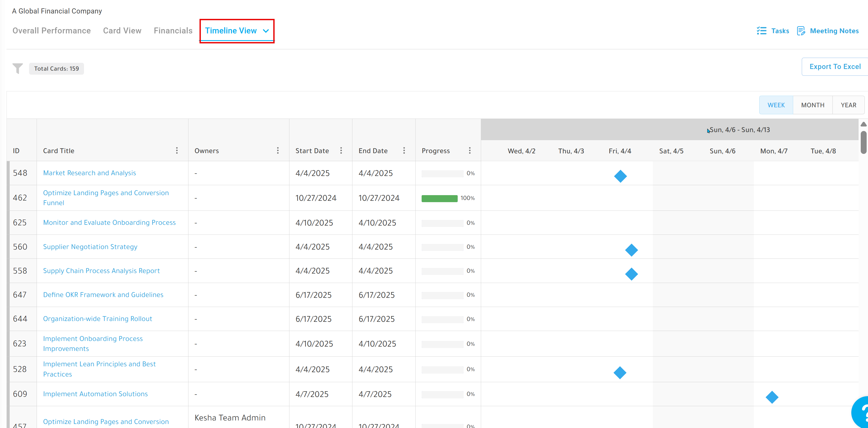This screenshot has width=868, height=428.
Task: Click the vertical scrollbar thumb
Action: click(863, 142)
